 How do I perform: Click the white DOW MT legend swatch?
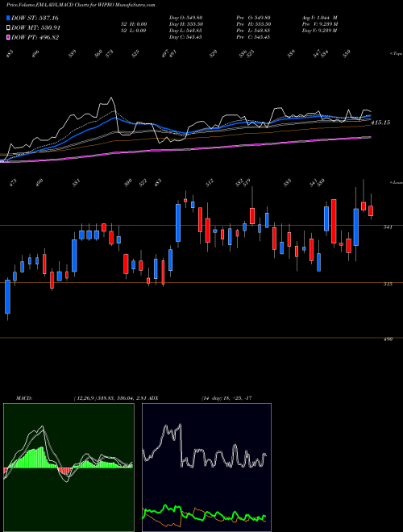8,27
